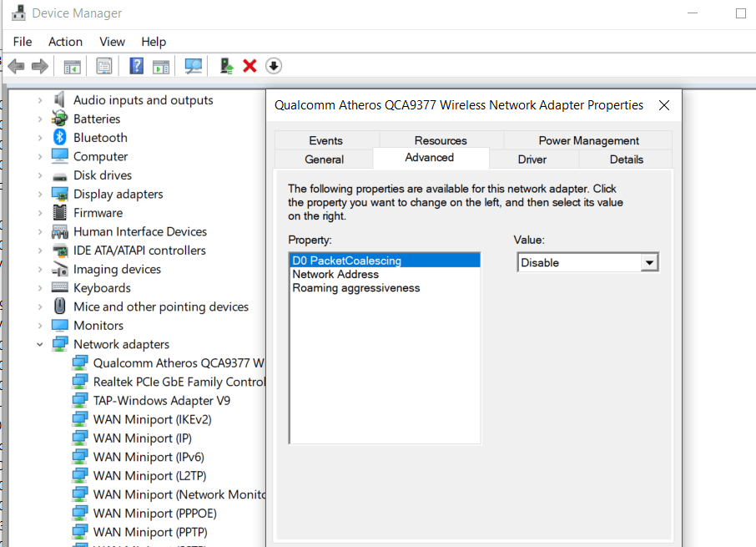Switch to the Driver tab

click(532, 160)
